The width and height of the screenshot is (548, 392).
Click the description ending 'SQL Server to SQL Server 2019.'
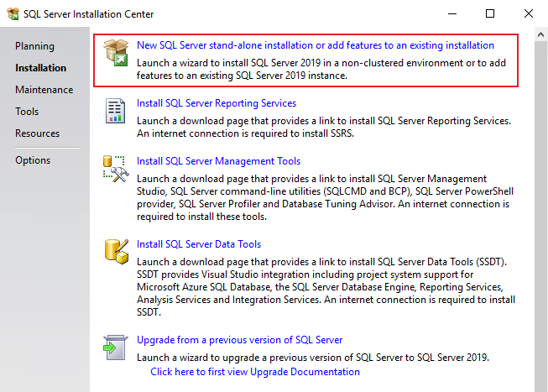[313, 358]
